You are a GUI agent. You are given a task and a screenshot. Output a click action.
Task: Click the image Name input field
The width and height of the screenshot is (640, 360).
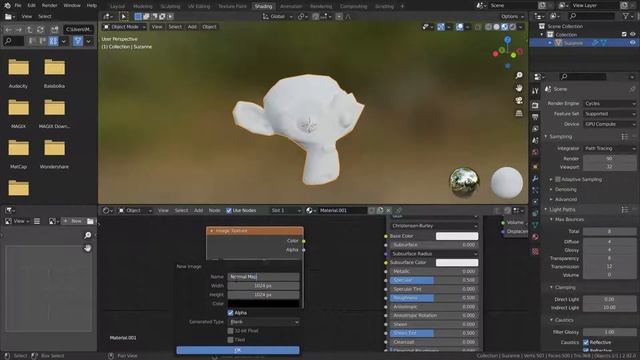(264, 277)
